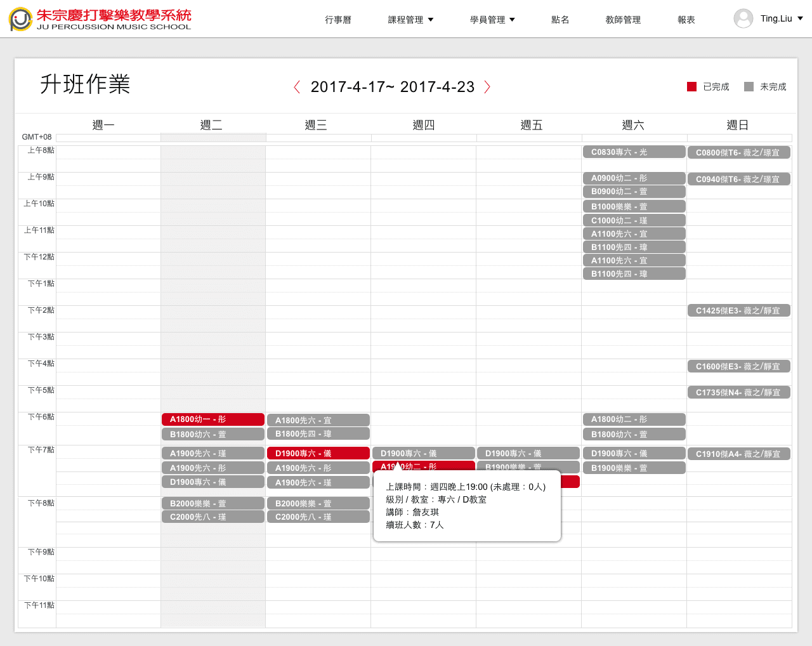
Task: Expand the 課程管理 dropdown menu
Action: tap(411, 20)
